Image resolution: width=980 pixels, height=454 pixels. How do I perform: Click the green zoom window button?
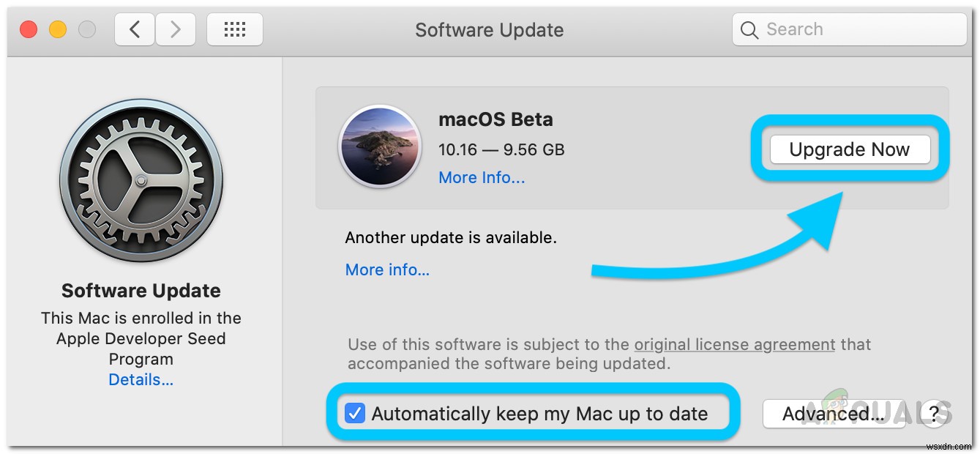(87, 29)
